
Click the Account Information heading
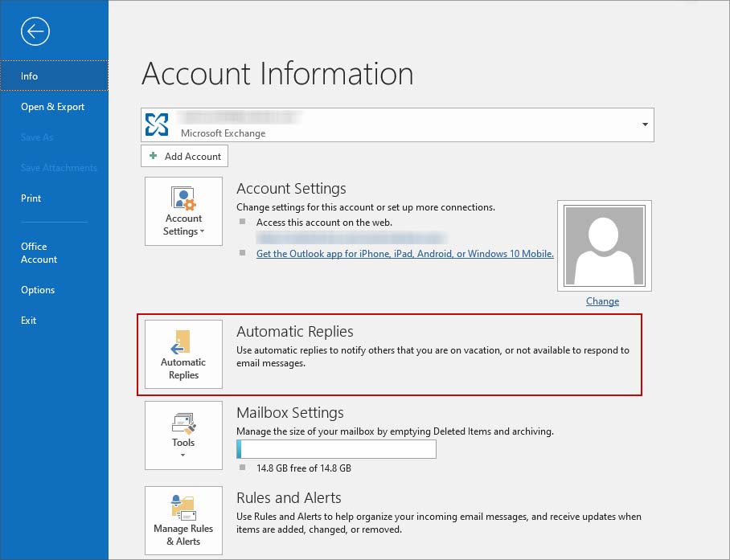click(x=277, y=73)
